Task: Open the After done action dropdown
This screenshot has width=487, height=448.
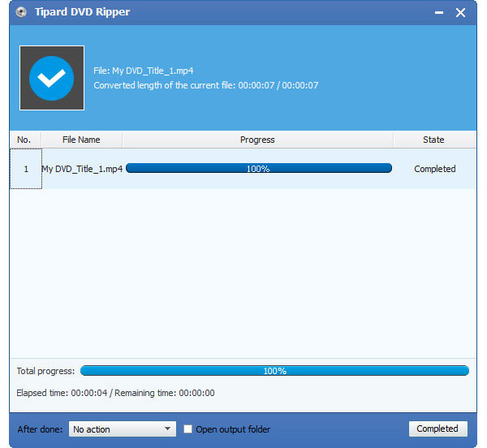Action: pos(122,429)
